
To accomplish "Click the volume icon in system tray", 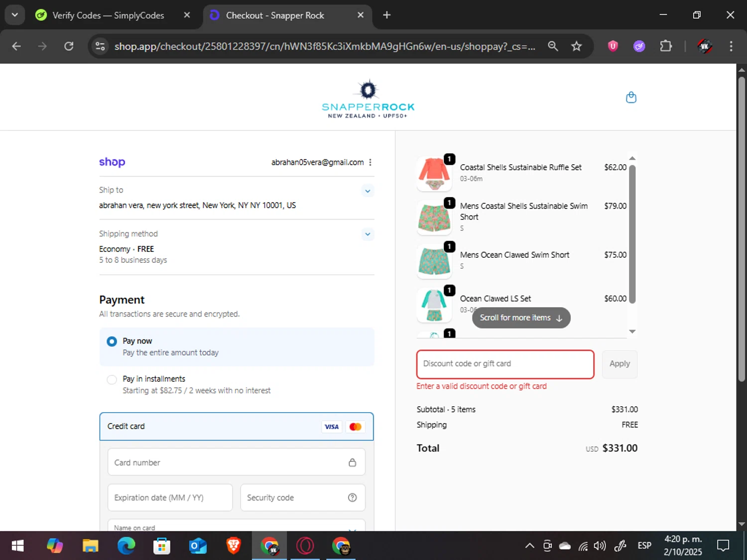I will pyautogui.click(x=600, y=546).
